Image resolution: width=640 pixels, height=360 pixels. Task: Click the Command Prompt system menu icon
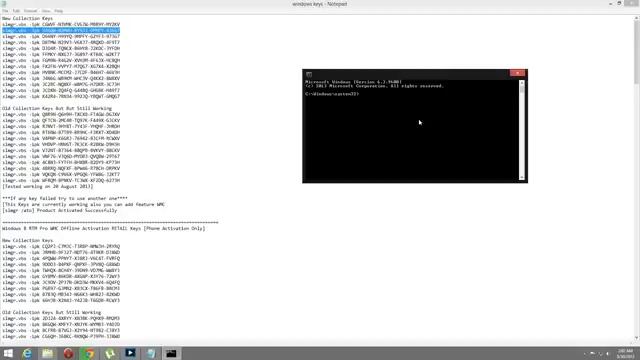coord(309,74)
